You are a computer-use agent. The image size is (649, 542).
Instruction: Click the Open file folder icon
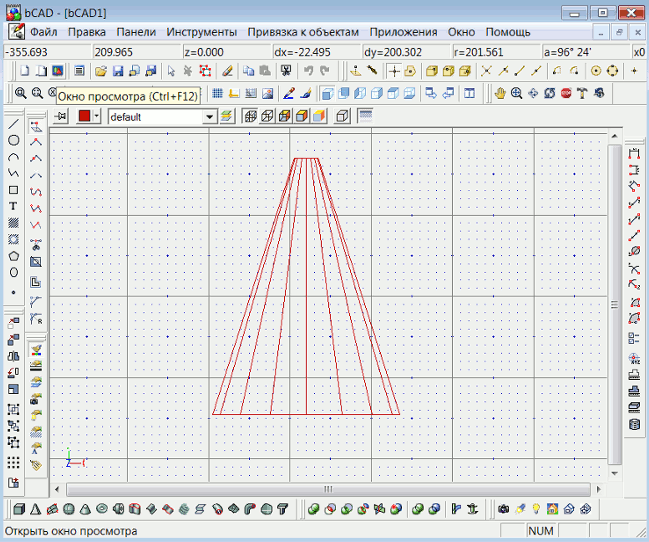101,71
